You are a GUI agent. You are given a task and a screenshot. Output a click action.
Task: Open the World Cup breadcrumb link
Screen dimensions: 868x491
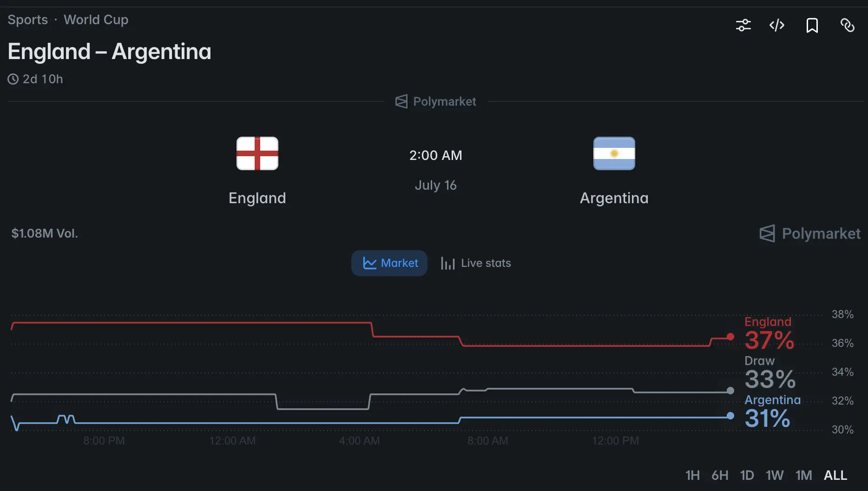[x=96, y=20]
